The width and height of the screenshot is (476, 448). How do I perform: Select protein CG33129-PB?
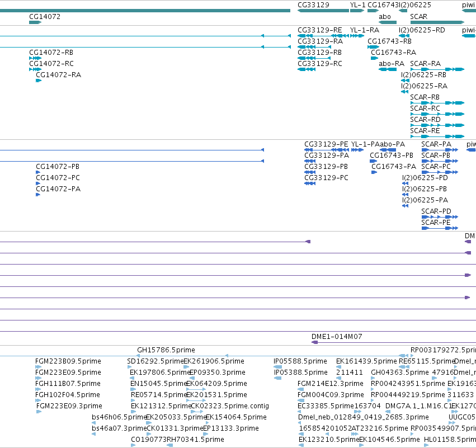coord(326,167)
